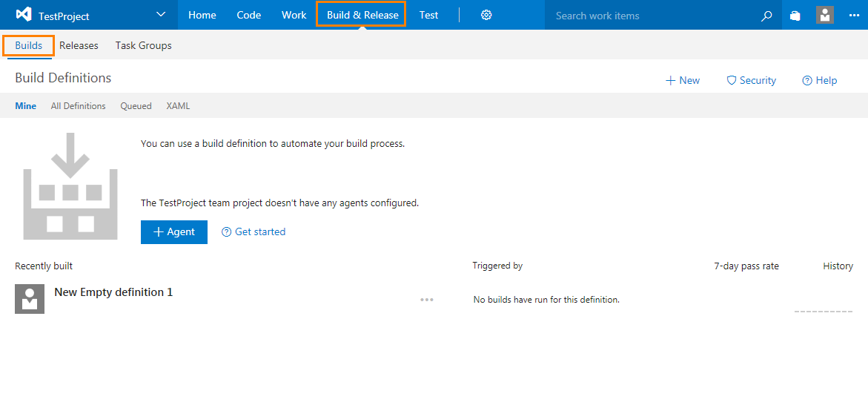Click the History column header
The height and width of the screenshot is (411, 868).
point(838,266)
